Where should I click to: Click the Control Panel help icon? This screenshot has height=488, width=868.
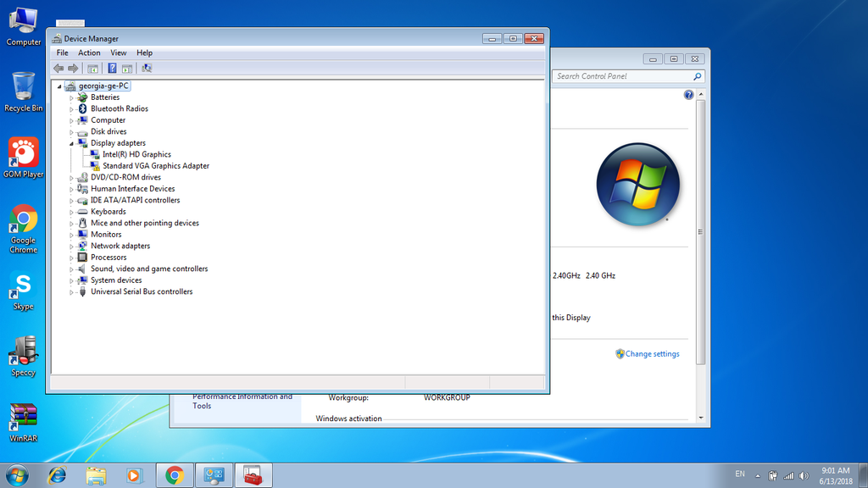point(688,95)
